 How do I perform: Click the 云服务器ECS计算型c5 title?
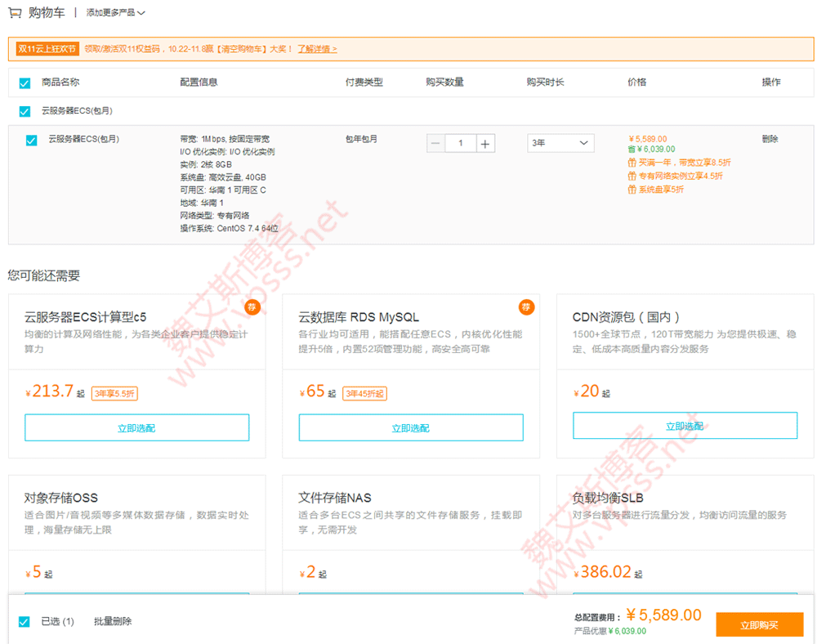pos(86,317)
